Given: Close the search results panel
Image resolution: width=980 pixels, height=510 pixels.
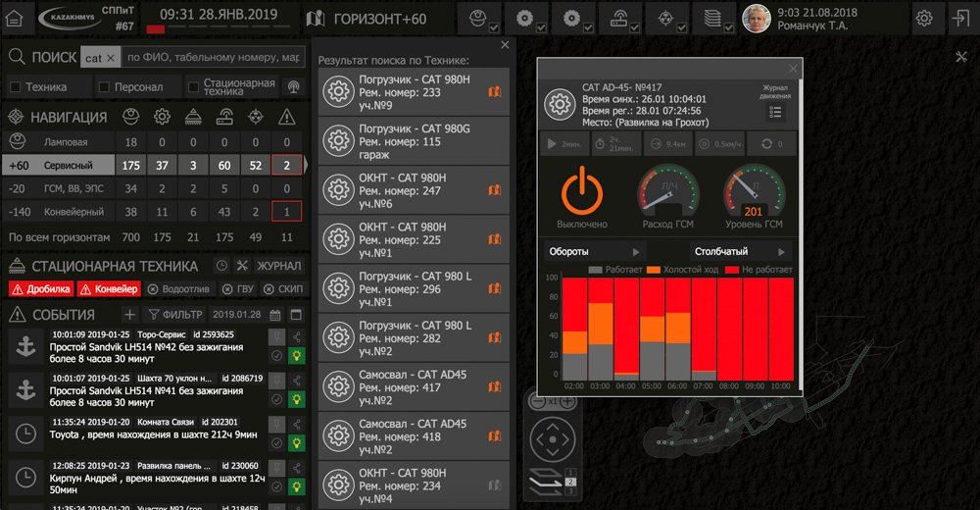Looking at the screenshot, I should (x=505, y=45).
